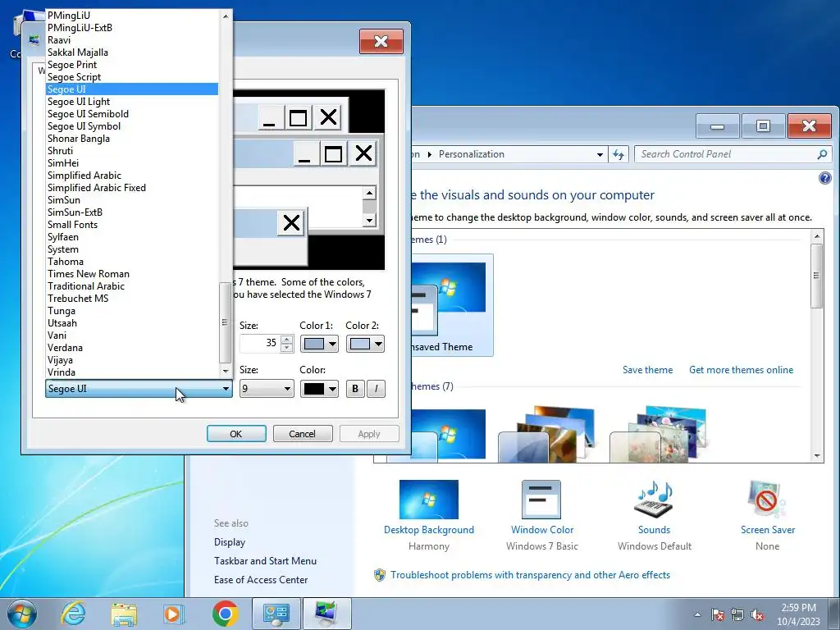Click the Color 1 swatch
840x630 pixels.
tap(314, 344)
